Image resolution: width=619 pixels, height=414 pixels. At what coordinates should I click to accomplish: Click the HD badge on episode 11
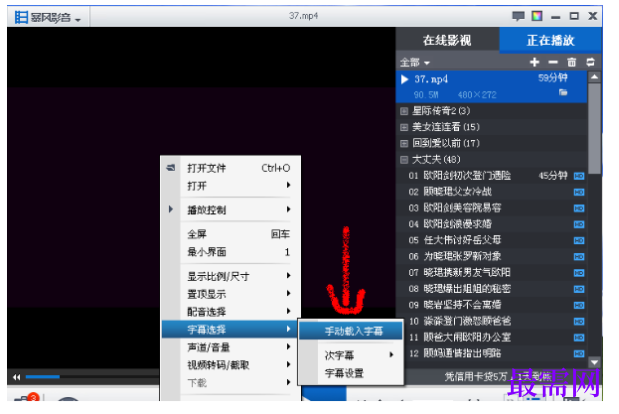[x=579, y=338]
